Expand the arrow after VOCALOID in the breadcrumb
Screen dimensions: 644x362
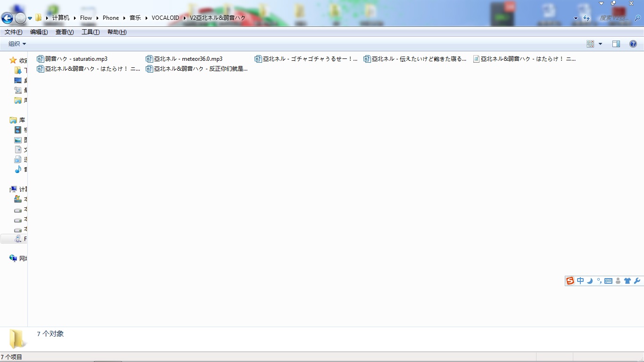coord(185,18)
